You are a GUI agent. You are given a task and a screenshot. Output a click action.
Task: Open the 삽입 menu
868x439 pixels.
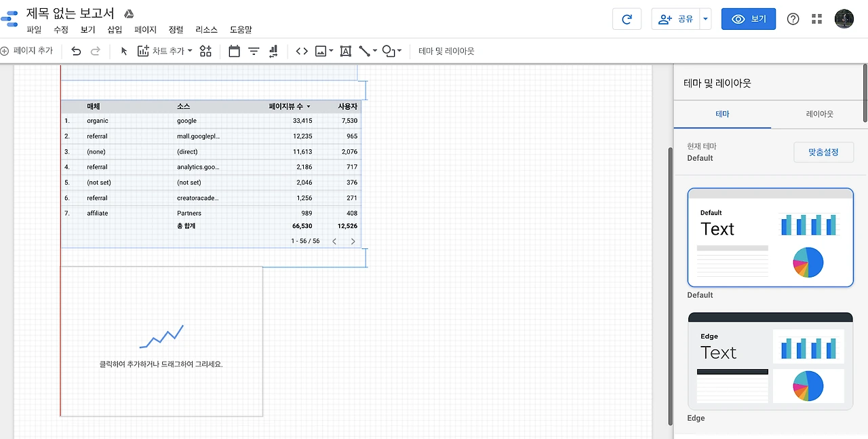tap(115, 30)
